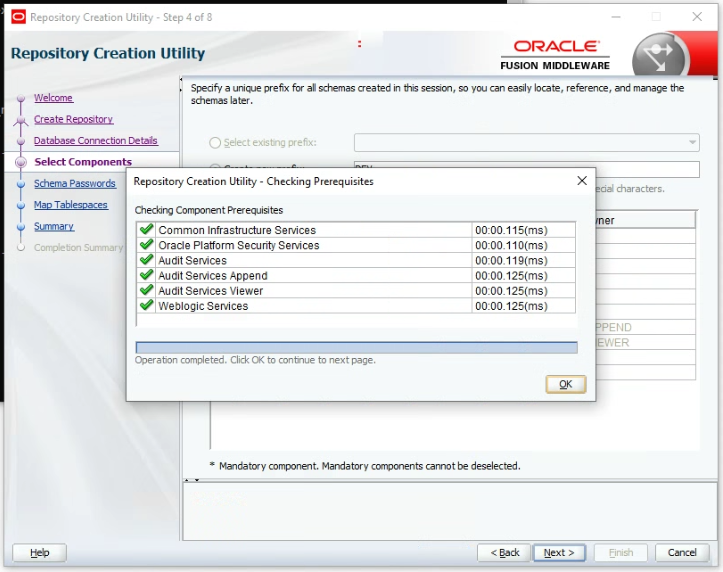Click the Cancel button
Viewport: 723px width, 572px height.
(682, 552)
